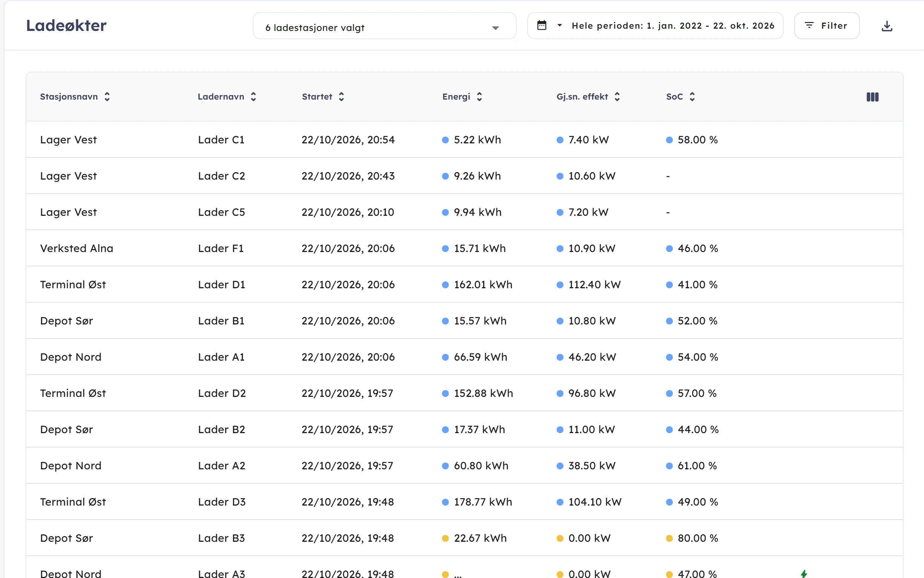The height and width of the screenshot is (578, 924).
Task: Open the column visibility selector icon
Action: click(x=872, y=97)
